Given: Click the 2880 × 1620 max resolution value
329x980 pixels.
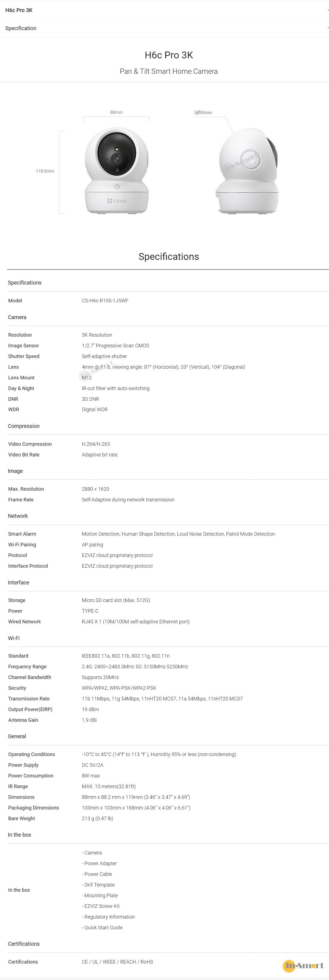Looking at the screenshot, I should (x=95, y=489).
